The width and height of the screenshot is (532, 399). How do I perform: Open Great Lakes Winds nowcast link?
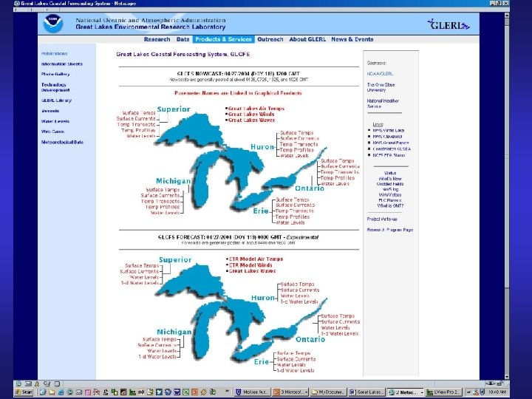point(251,115)
